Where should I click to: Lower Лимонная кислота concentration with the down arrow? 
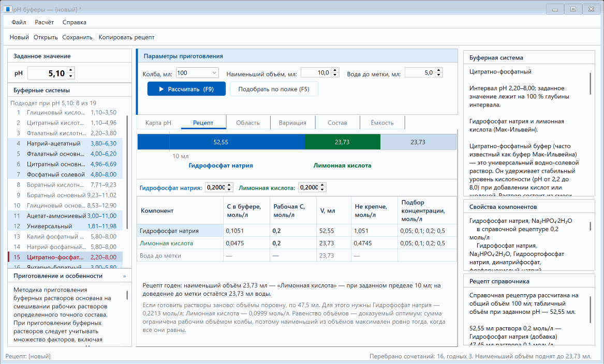tap(322, 190)
